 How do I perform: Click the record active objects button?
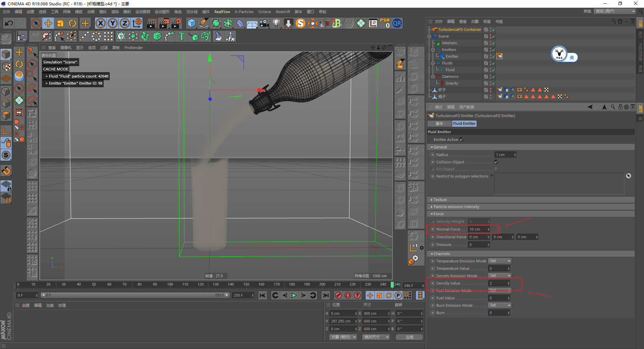click(338, 295)
